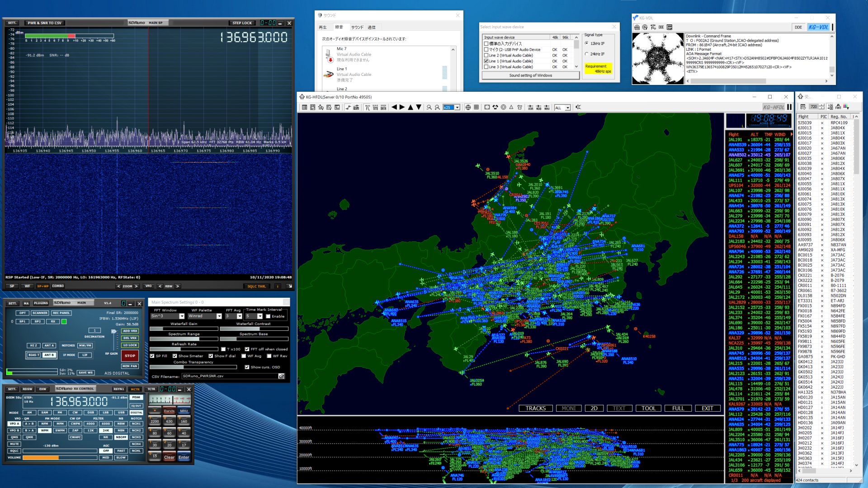Click the VOR navaid icon in the toolbar
This screenshot has width=868, height=488.
click(530, 108)
